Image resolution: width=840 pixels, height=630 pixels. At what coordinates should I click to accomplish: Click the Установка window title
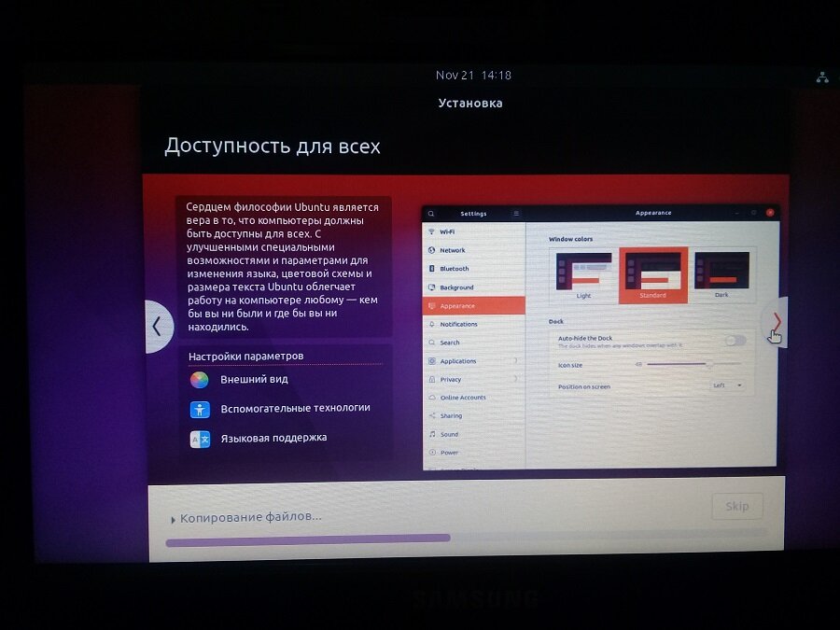click(470, 103)
